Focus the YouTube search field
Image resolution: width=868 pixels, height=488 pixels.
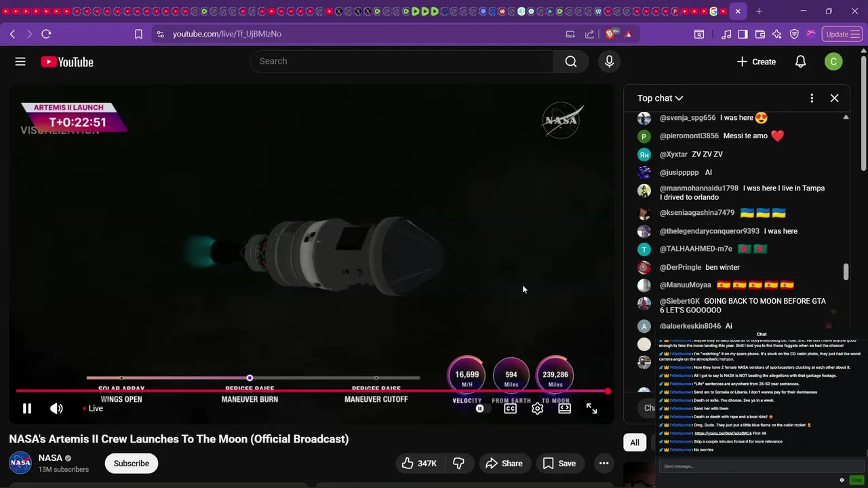pyautogui.click(x=401, y=62)
